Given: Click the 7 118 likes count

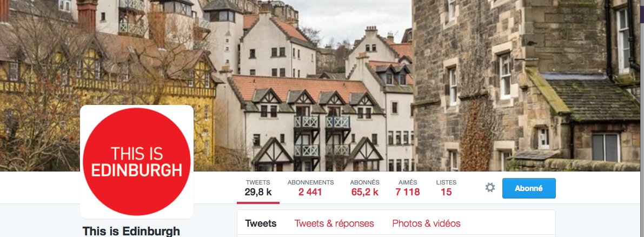Looking at the screenshot, I should [407, 192].
